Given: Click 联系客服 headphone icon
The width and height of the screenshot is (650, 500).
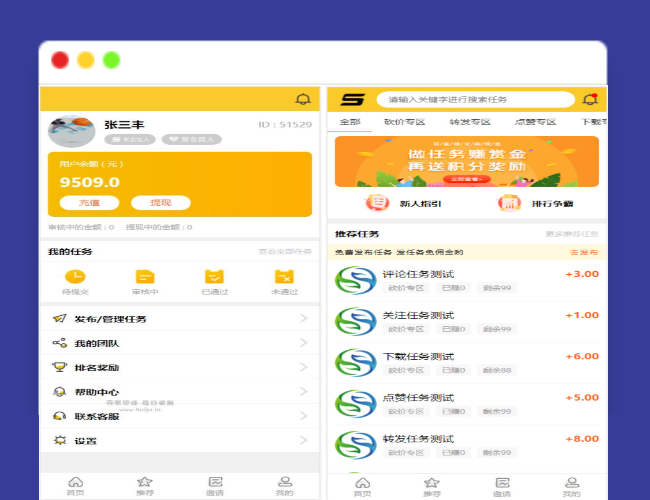Looking at the screenshot, I should point(60,416).
